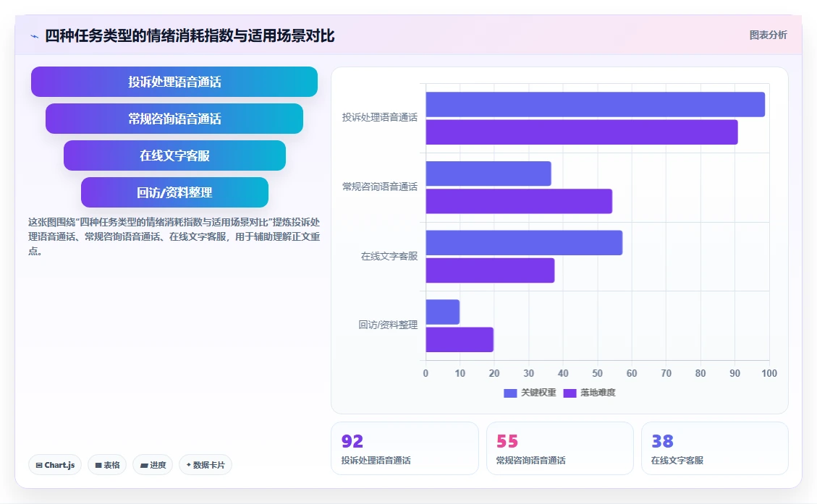817x504 pixels.
Task: Click the 常规咨询语音通话 y-axis label
Action: (x=380, y=187)
